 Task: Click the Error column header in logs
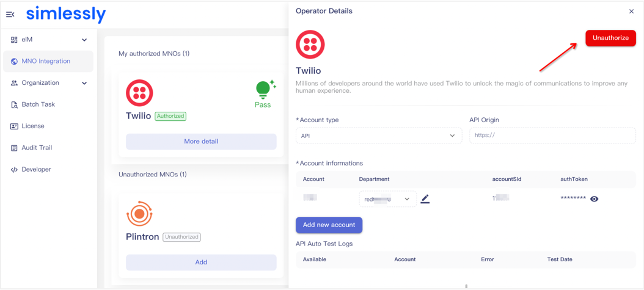[x=488, y=259]
